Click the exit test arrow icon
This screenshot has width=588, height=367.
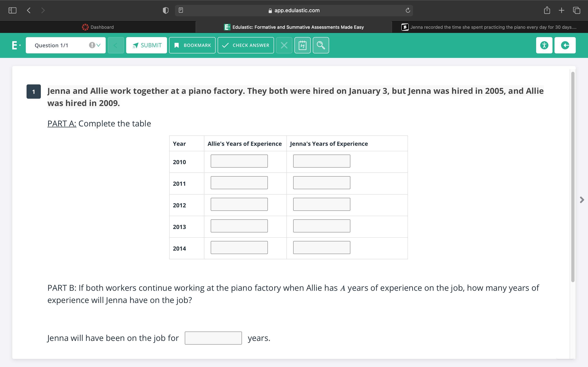pos(565,45)
